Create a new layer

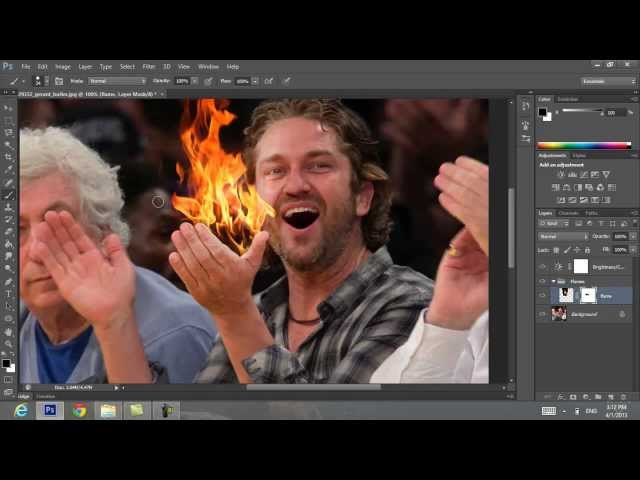pyautogui.click(x=611, y=397)
